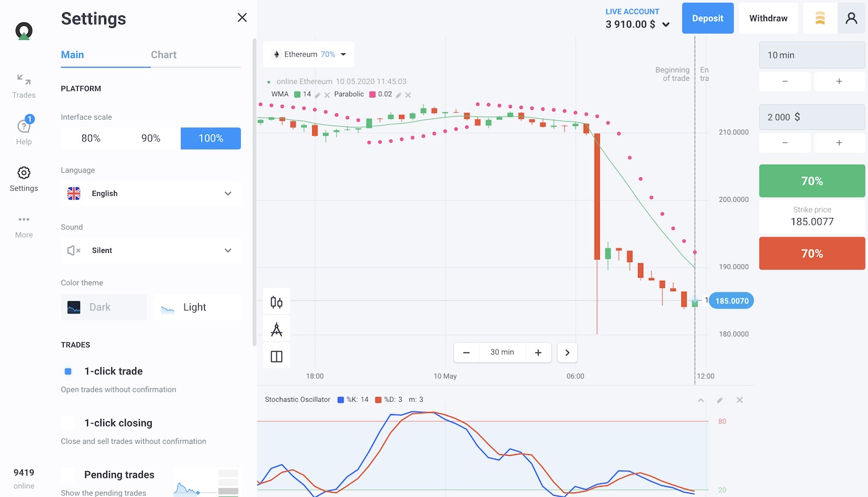Screen dimensions: 868x497
Task: Open the Sound dropdown showing Silent
Action: [150, 250]
